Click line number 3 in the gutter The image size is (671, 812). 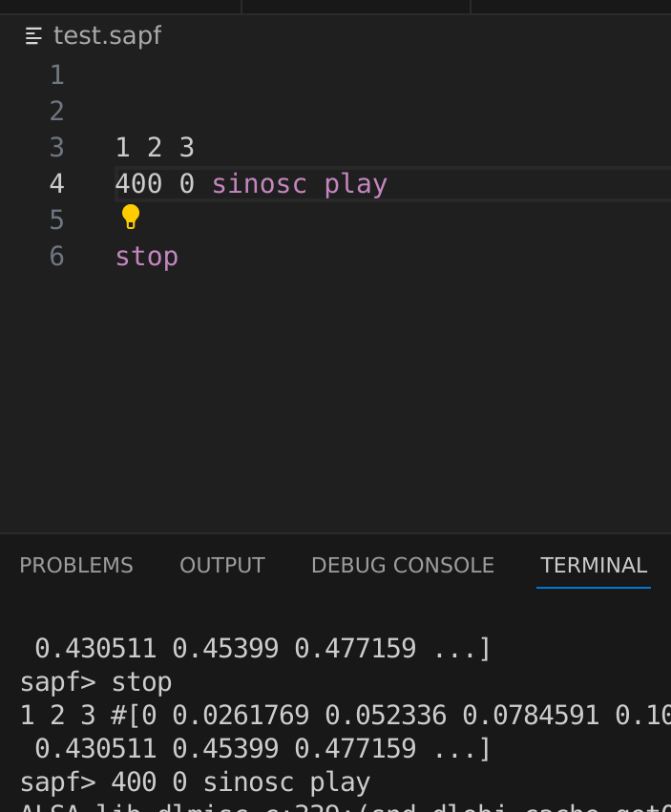point(56,147)
